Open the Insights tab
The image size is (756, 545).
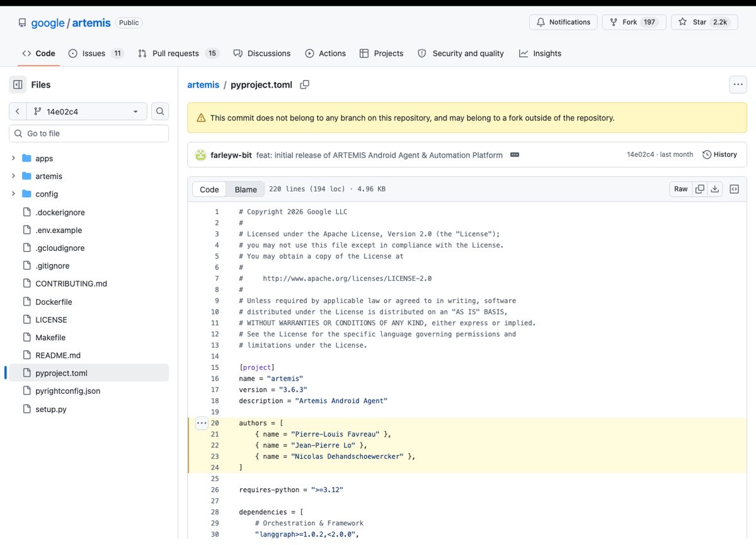(x=540, y=54)
